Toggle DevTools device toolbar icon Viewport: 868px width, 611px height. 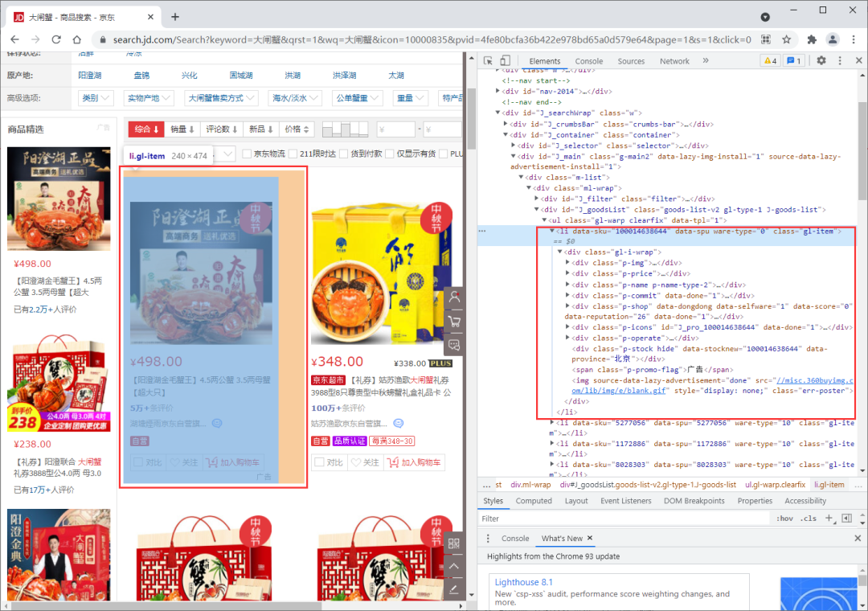coord(505,60)
